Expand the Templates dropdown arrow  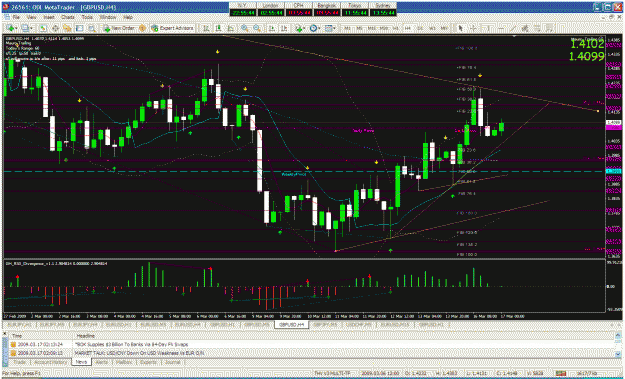click(x=334, y=28)
